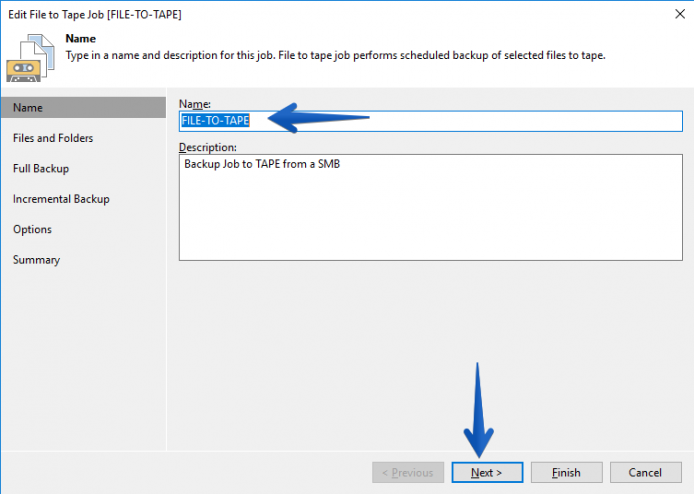Click the Finish button
This screenshot has width=694, height=494.
click(567, 472)
